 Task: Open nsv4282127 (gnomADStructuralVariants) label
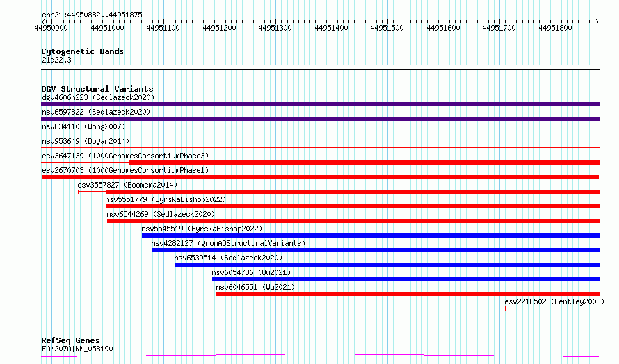[x=228, y=243]
